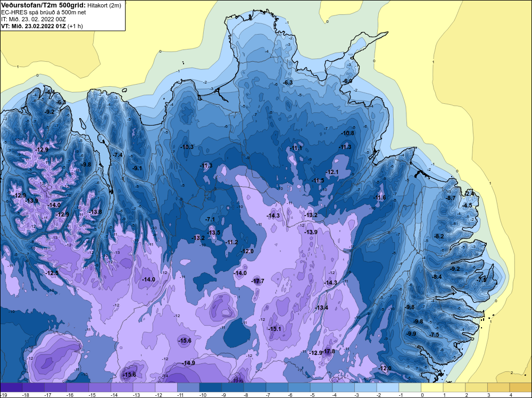Click the 'IT: Mið. 23. 02. 2022 00Z' line

coord(32,19)
